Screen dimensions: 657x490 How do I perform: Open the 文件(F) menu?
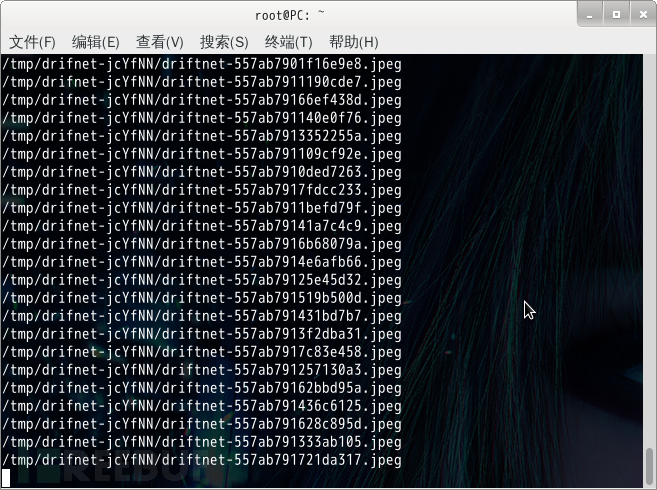pos(32,42)
